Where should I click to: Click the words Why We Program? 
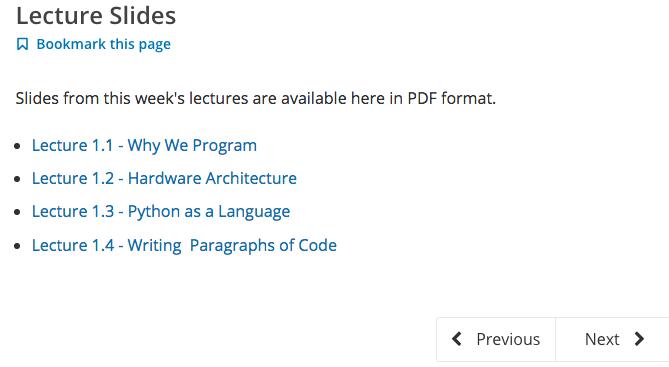(x=192, y=146)
